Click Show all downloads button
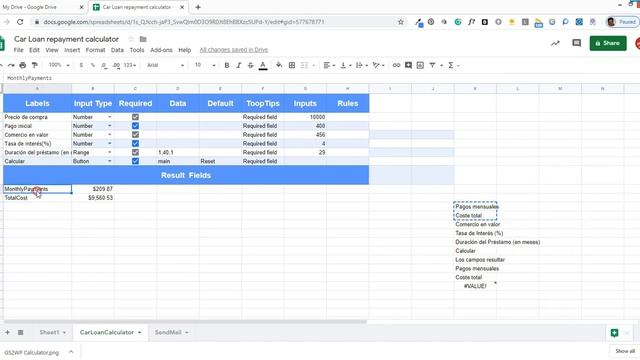The image size is (640, 360). coord(624,351)
